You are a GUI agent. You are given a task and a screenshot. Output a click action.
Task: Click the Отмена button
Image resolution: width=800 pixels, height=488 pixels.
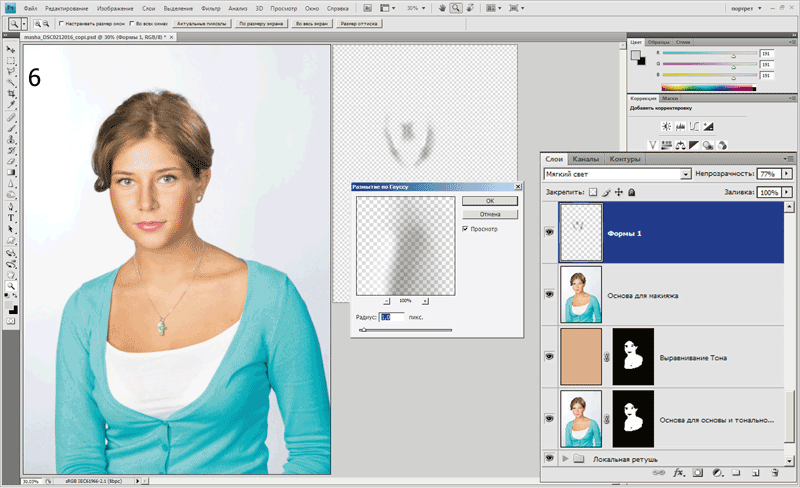pyautogui.click(x=489, y=214)
